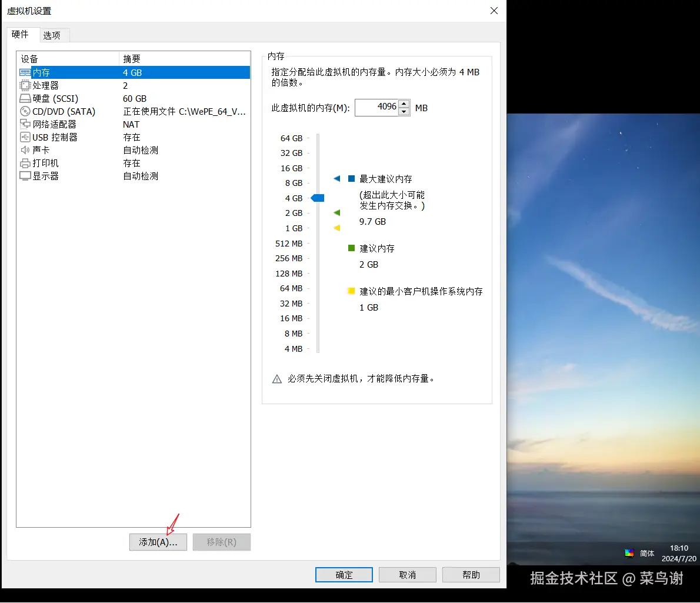Click the NAT summary value
Viewport: 700px width, 603px height.
[131, 124]
